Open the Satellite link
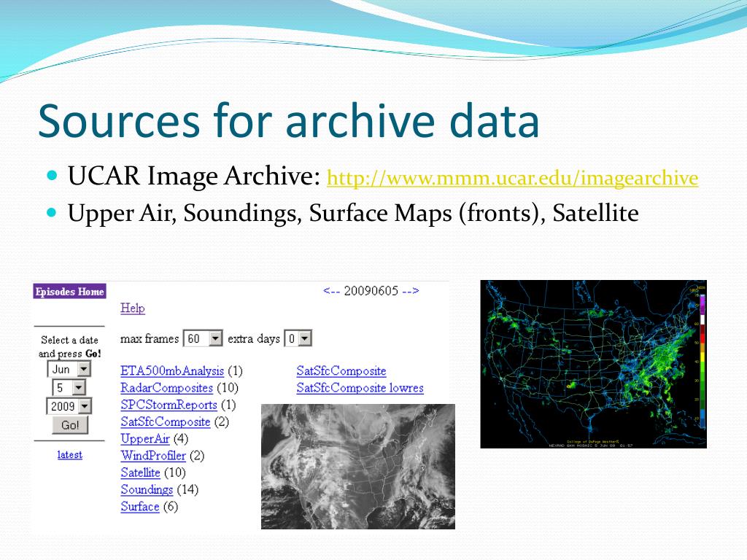Viewport: 747px width, 560px height. pos(140,472)
